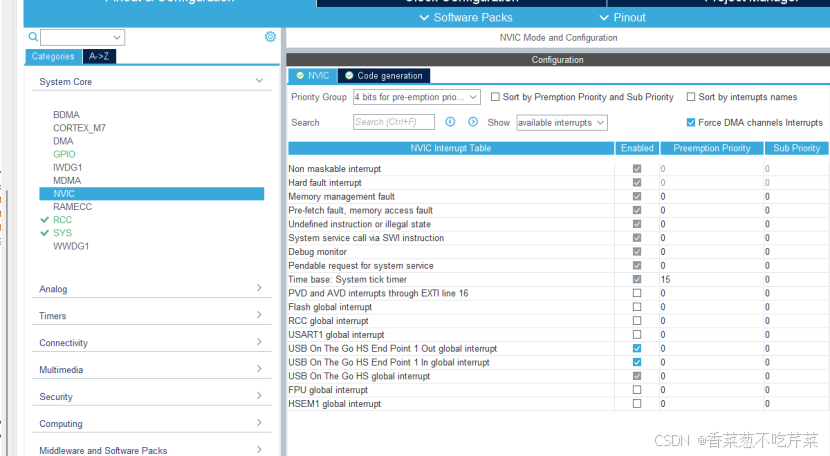The width and height of the screenshot is (830, 456).
Task: Enable Flash global interrupt checkbox
Action: pyautogui.click(x=637, y=307)
